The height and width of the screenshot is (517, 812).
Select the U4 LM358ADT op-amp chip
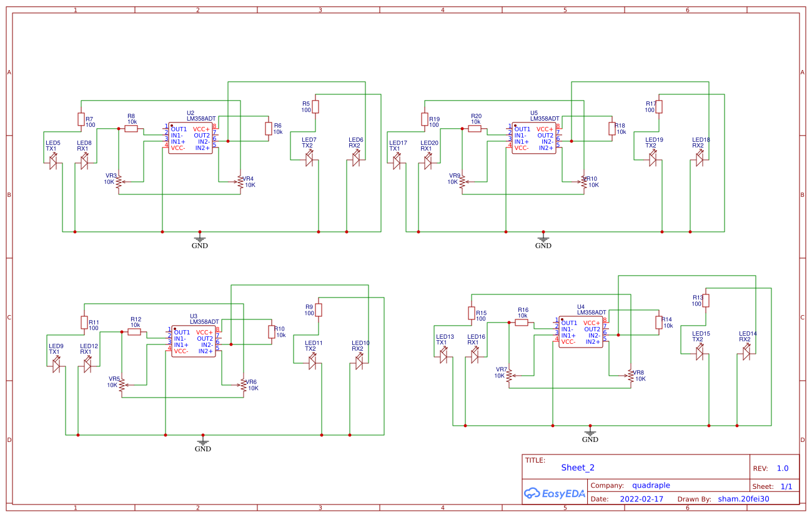coord(580,332)
